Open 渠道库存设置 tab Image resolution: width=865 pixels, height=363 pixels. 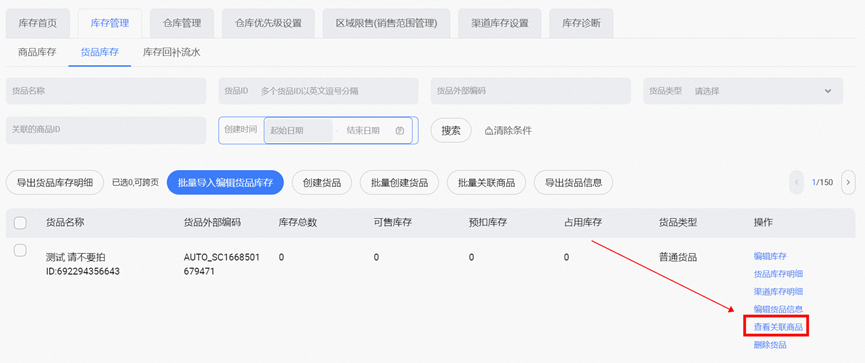(499, 23)
